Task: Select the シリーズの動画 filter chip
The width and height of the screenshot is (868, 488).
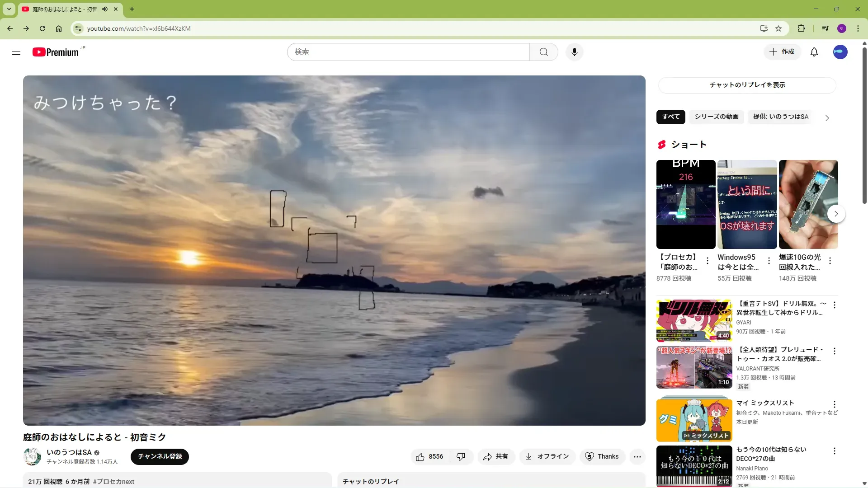Action: (716, 117)
